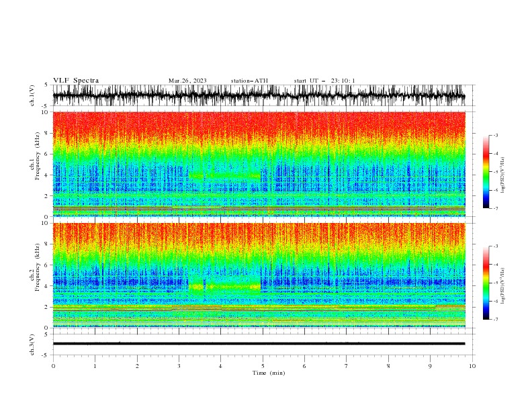Click the green 4 kHz emission in ch.2 spectrogram
This screenshot has height=411, width=532.
(x=224, y=287)
